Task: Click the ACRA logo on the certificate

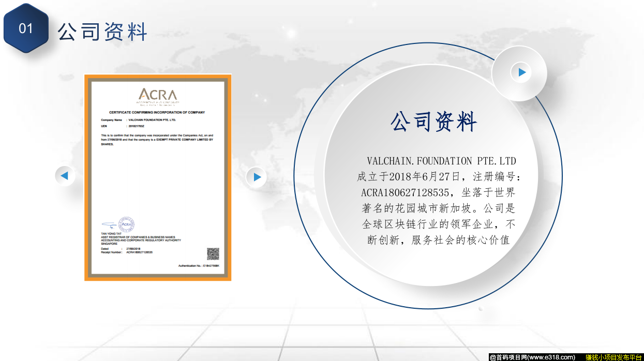Action: tap(157, 96)
